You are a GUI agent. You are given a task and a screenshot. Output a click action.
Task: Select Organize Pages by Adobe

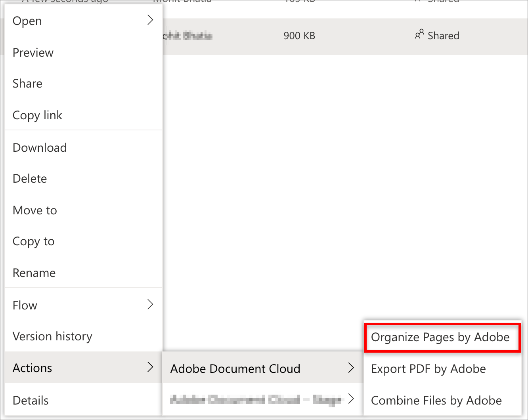[x=440, y=337]
